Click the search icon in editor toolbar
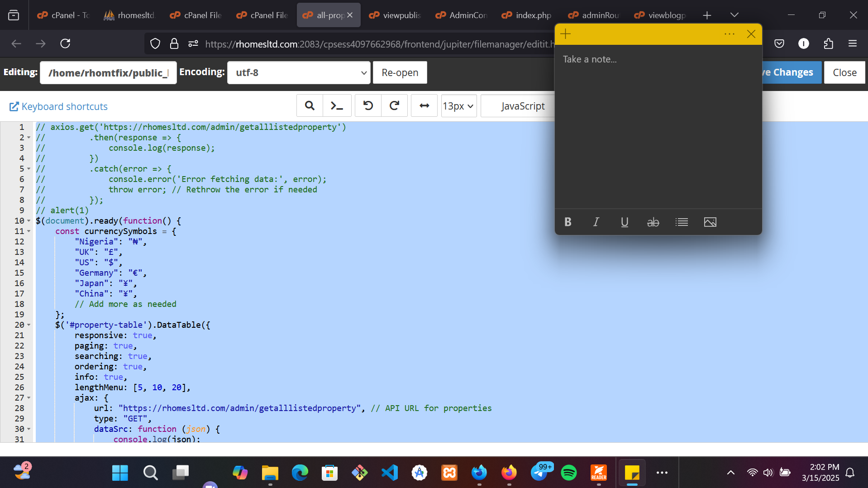 310,106
